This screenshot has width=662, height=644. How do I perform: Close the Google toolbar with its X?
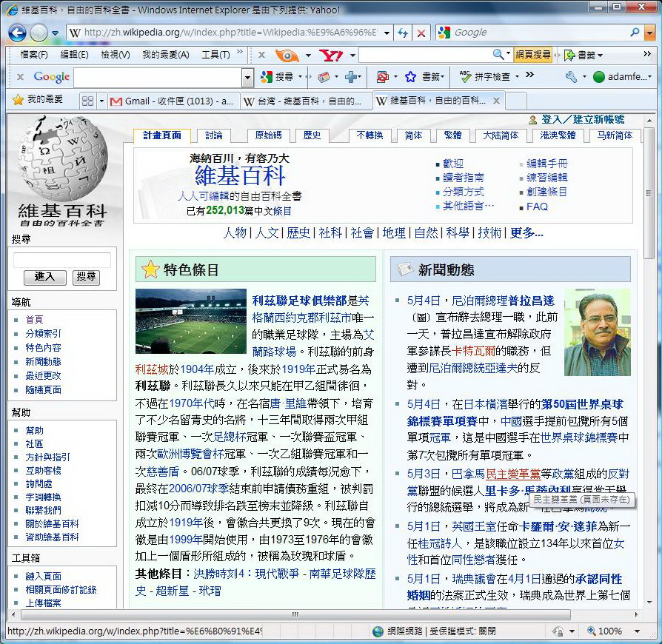tap(20, 77)
